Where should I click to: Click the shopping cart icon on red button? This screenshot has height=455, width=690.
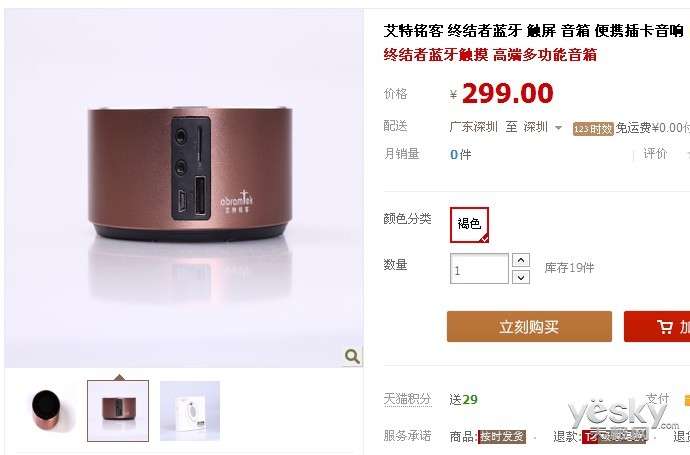pyautogui.click(x=664, y=327)
